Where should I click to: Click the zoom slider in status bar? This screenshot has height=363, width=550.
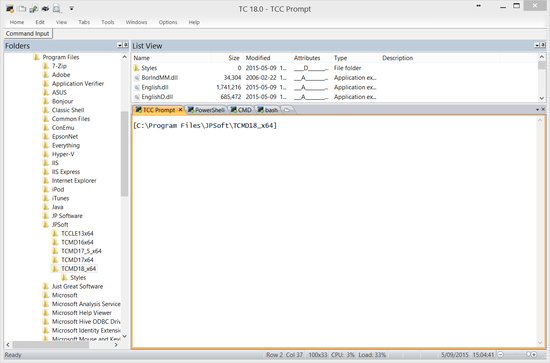coord(516,355)
